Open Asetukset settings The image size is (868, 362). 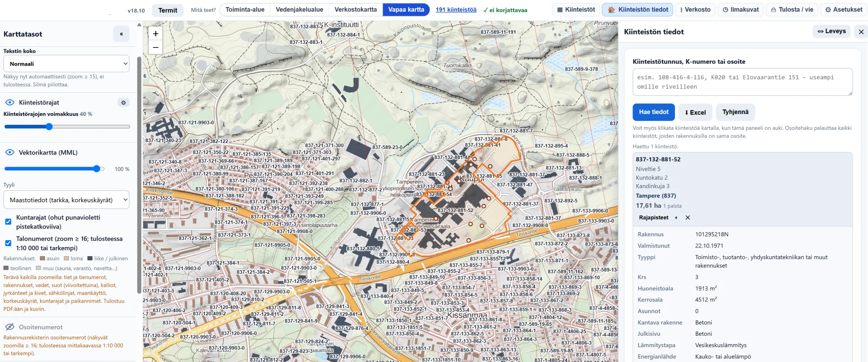844,10
